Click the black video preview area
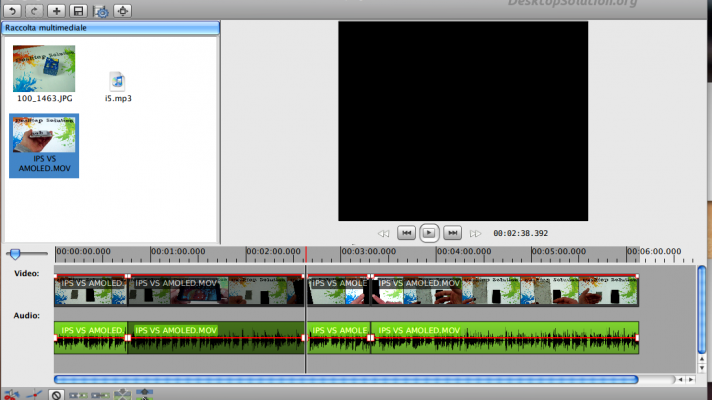The width and height of the screenshot is (712, 400). pos(463,121)
